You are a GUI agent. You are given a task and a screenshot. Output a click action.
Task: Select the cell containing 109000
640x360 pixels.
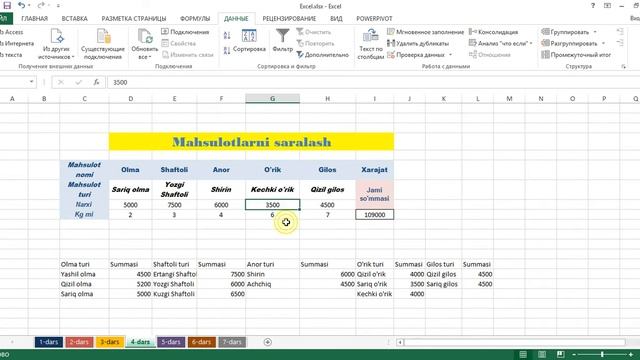pos(375,215)
